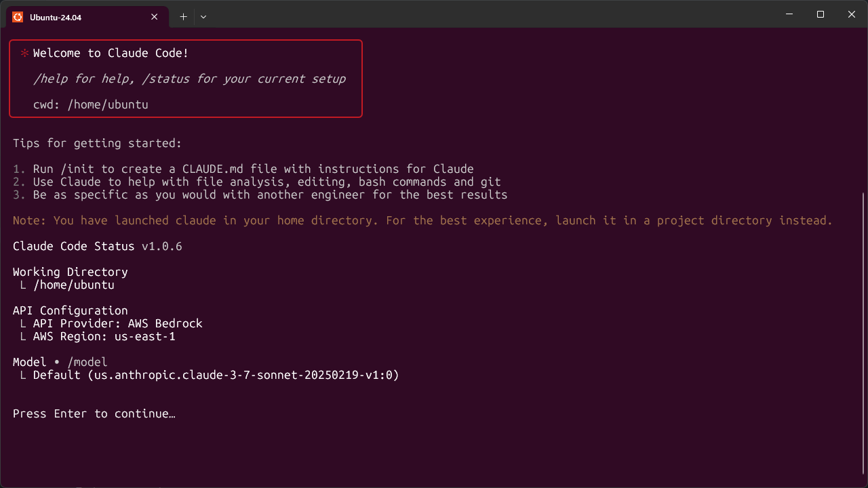Click the cwd: /home/ubuntu line in welcome box
Image resolution: width=868 pixels, height=488 pixels.
[x=91, y=105]
